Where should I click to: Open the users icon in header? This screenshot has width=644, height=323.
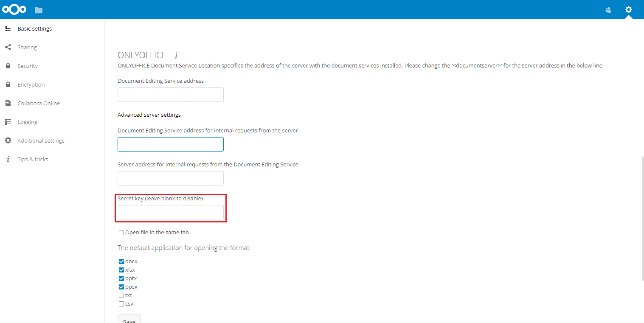608,10
